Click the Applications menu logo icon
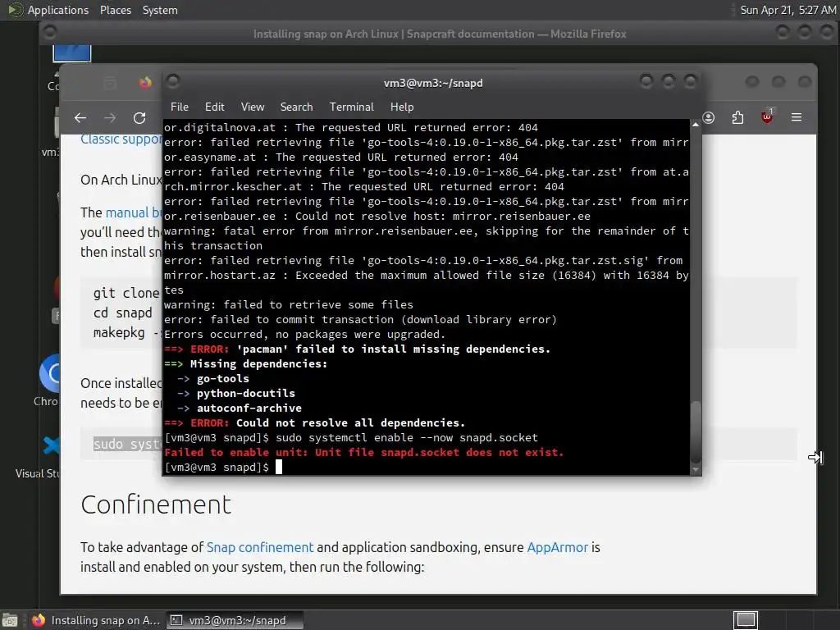Image resolution: width=840 pixels, height=630 pixels. [15, 10]
